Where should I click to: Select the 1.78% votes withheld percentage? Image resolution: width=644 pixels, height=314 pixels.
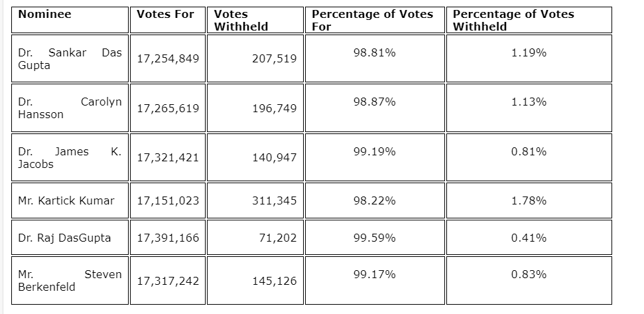[x=529, y=200]
